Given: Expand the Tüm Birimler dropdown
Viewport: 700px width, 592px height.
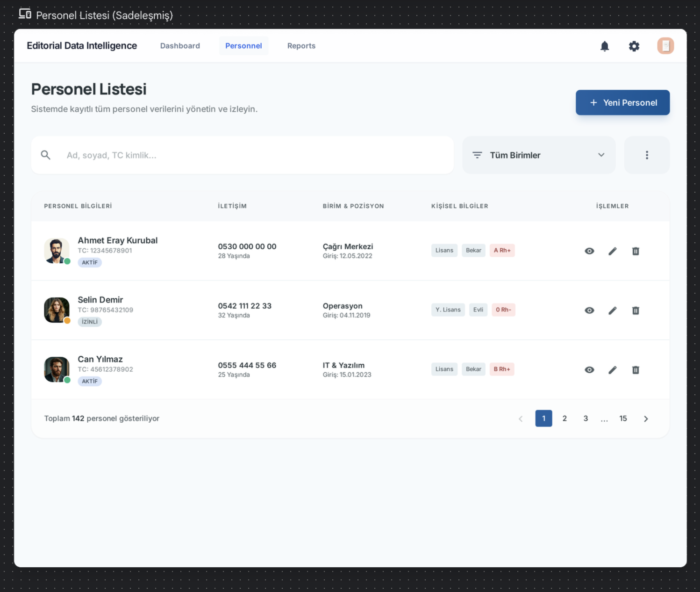Looking at the screenshot, I should pos(539,155).
